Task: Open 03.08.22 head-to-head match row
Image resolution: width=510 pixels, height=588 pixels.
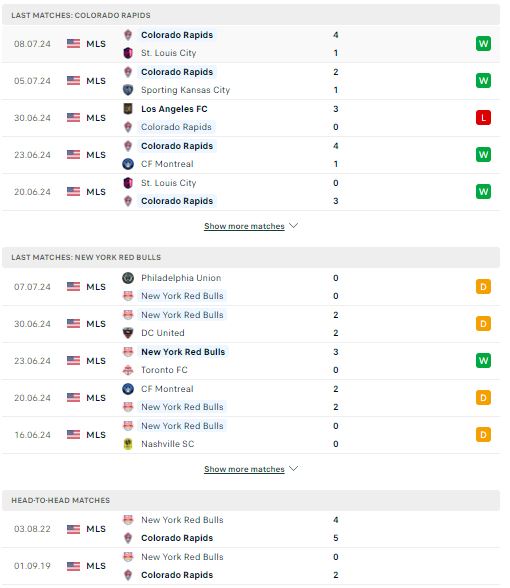Action: pos(251,529)
